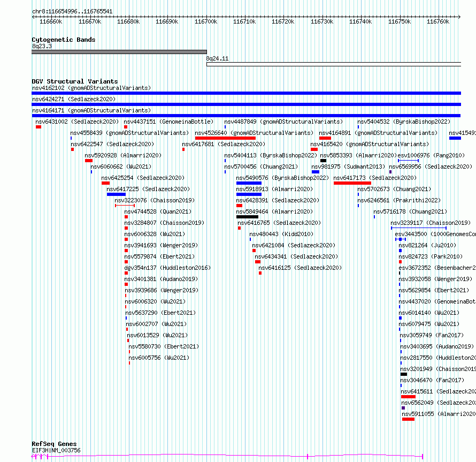Click esv1006976 (Pang2010) variant label
Viewport: 476px width, 462px height.
point(431,155)
